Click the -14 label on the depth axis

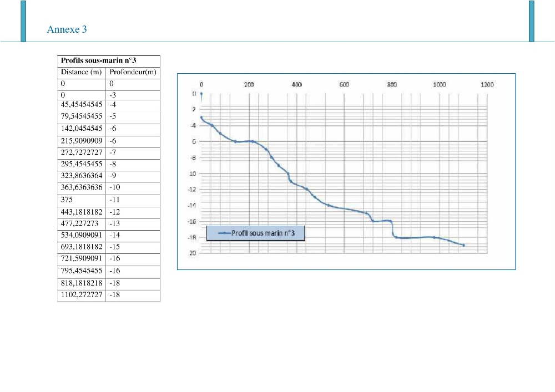pyautogui.click(x=191, y=205)
